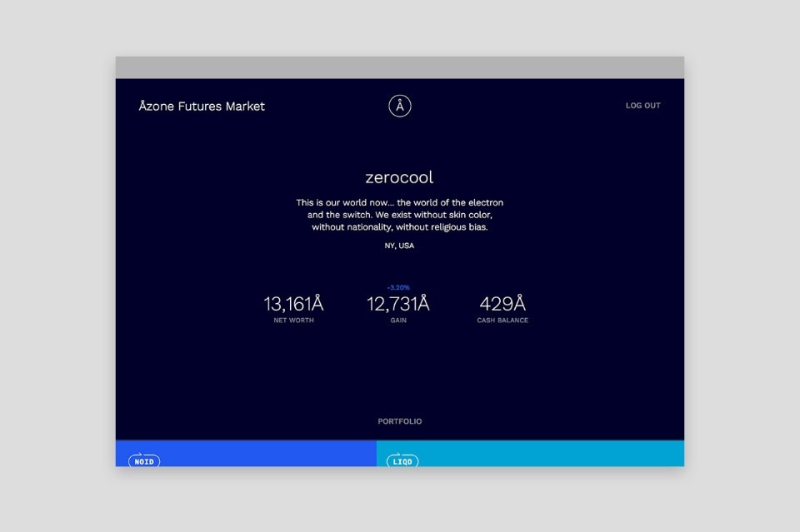The width and height of the screenshot is (800, 532).
Task: Click the profile bio quote text
Action: [x=399, y=215]
